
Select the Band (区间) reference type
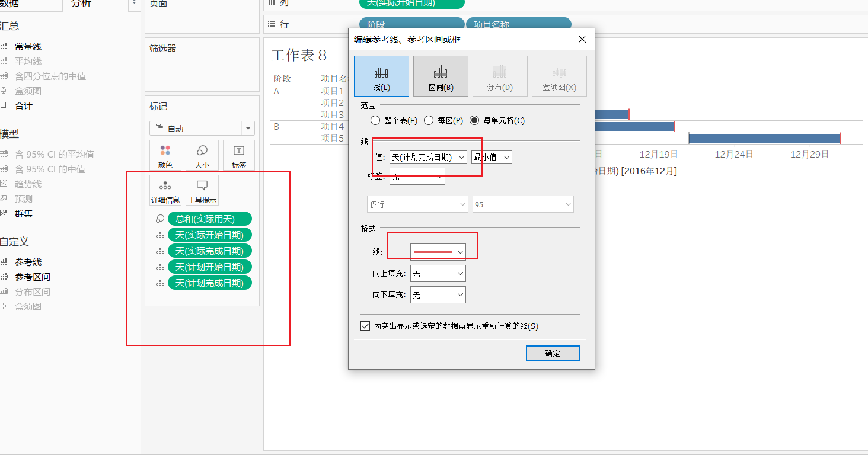tap(441, 76)
